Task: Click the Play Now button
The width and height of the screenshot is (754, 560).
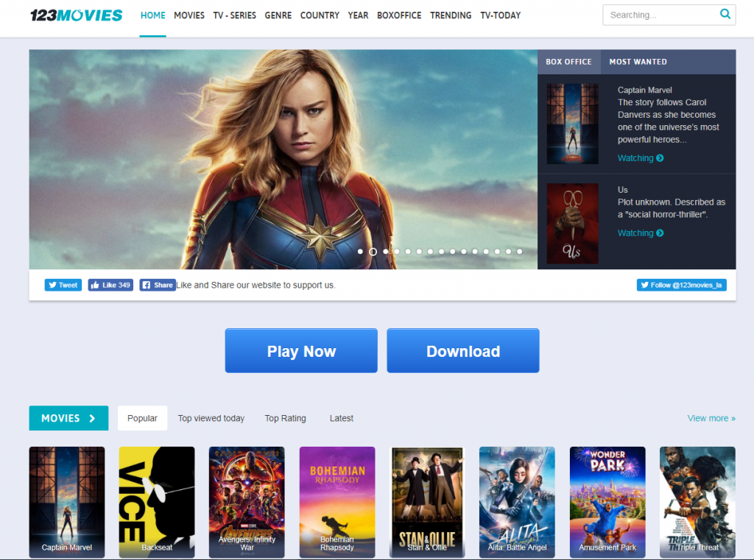Action: click(x=301, y=351)
